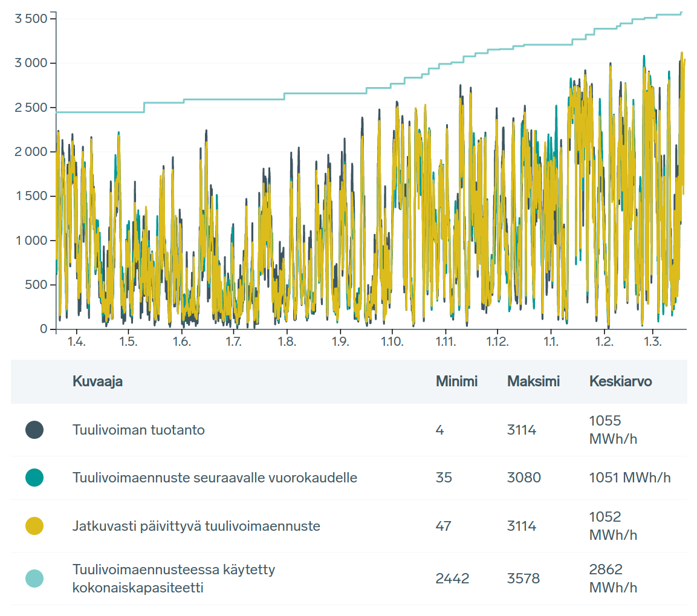Viewport: 697px width, 616px height.
Task: Click the 1.1. date label on x-axis
Action: click(x=551, y=342)
